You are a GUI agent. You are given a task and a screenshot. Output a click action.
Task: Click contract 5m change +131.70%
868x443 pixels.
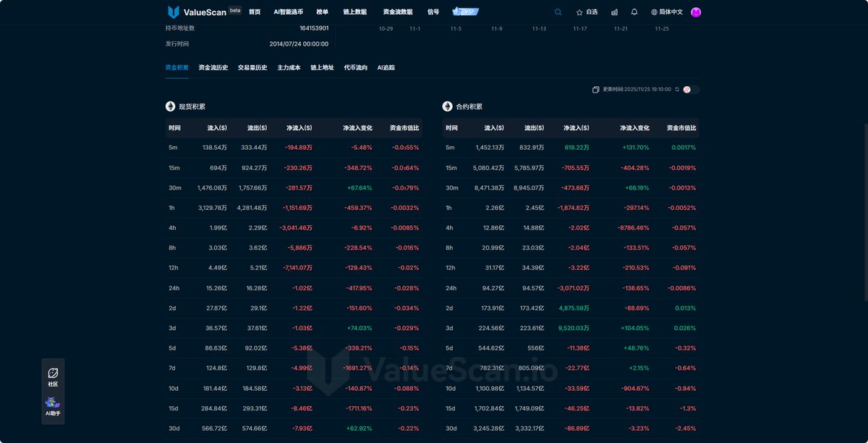pyautogui.click(x=636, y=148)
